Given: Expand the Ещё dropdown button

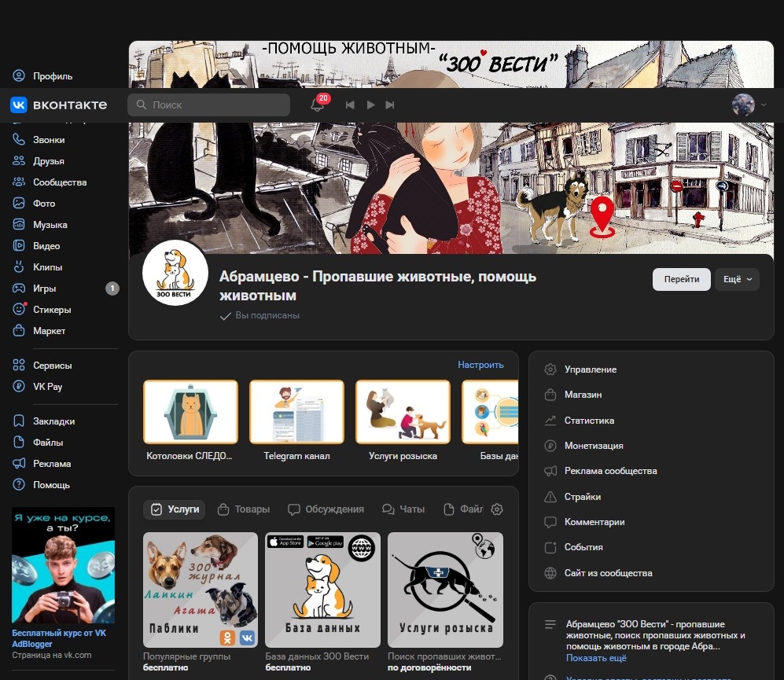Looking at the screenshot, I should [738, 279].
